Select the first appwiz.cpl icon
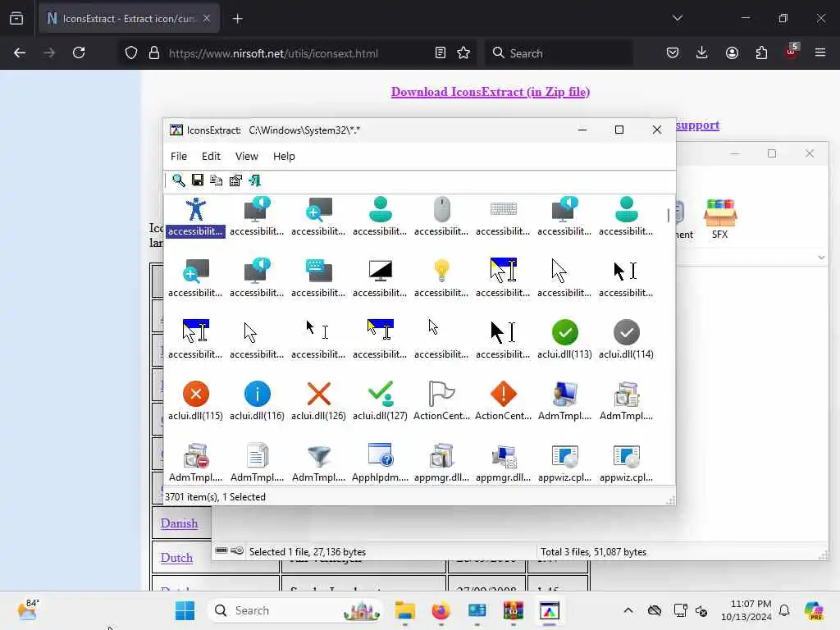 click(564, 456)
